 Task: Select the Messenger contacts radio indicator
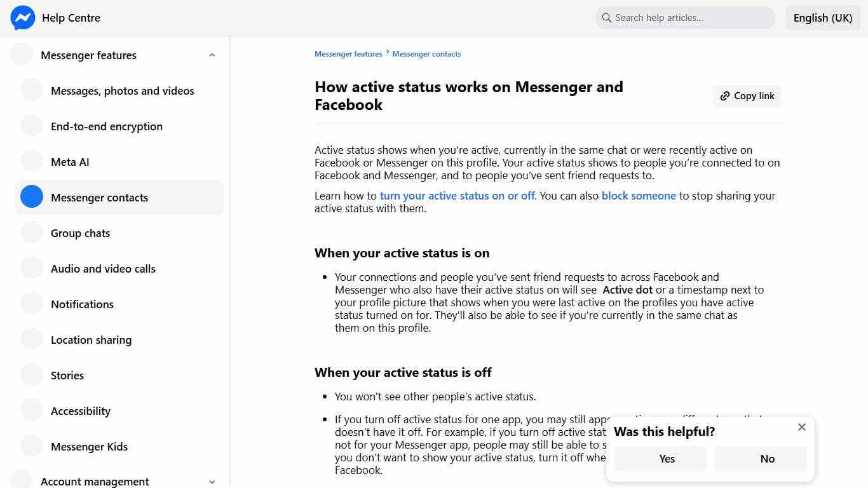pos(32,196)
